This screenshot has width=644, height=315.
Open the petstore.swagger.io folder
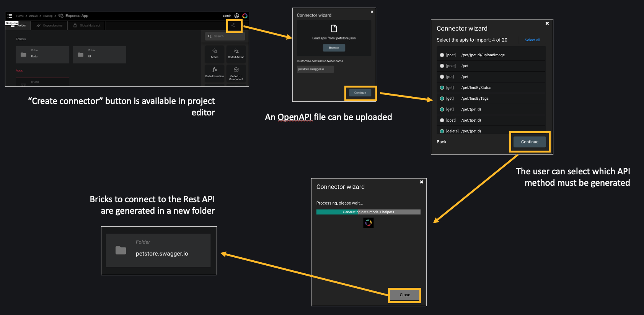(x=158, y=250)
